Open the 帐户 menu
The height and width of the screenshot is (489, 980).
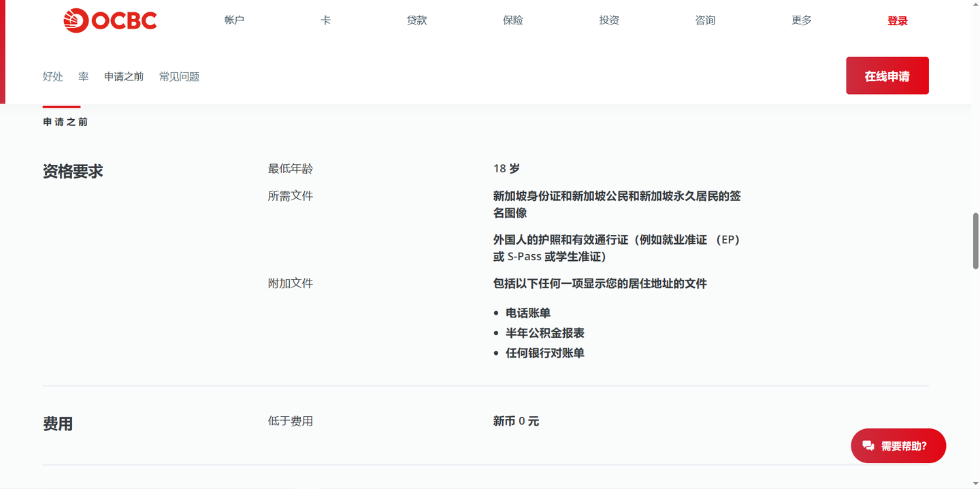click(234, 20)
